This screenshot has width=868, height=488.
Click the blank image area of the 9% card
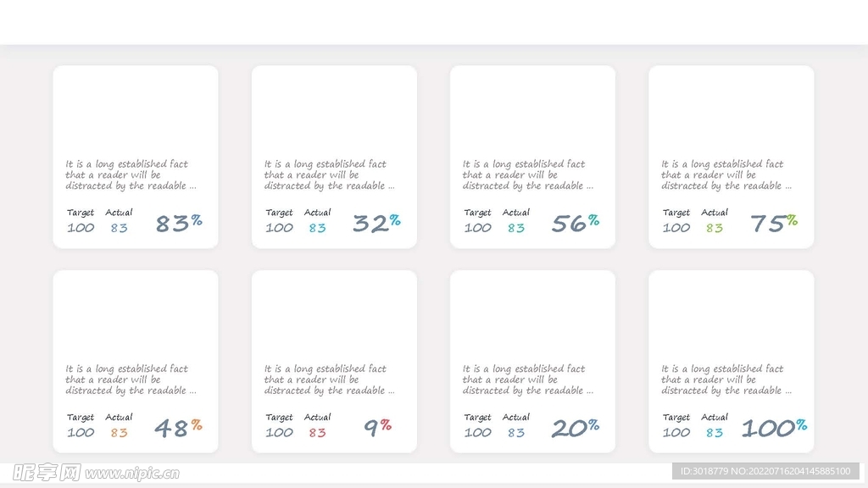[x=334, y=315]
